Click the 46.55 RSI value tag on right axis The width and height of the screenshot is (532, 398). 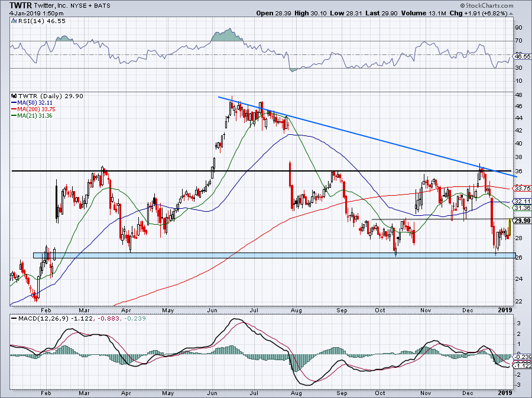tap(522, 56)
